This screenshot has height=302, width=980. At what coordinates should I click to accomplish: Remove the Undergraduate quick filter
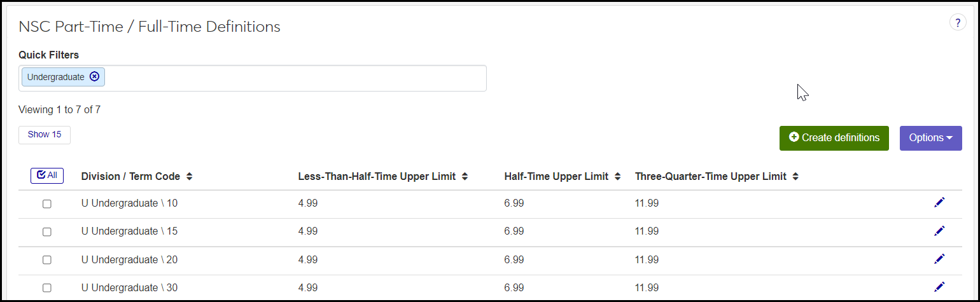click(x=95, y=76)
